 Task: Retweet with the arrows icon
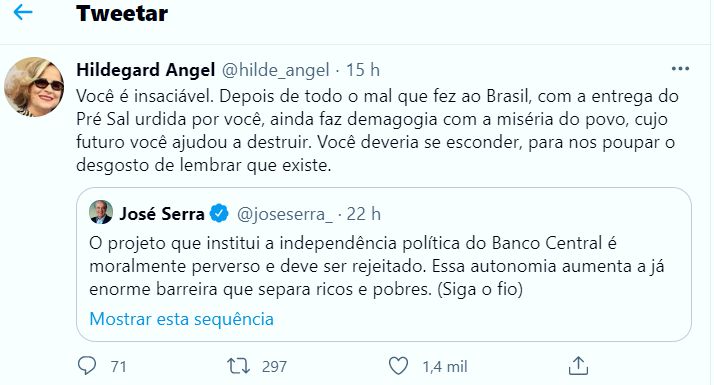(239, 366)
